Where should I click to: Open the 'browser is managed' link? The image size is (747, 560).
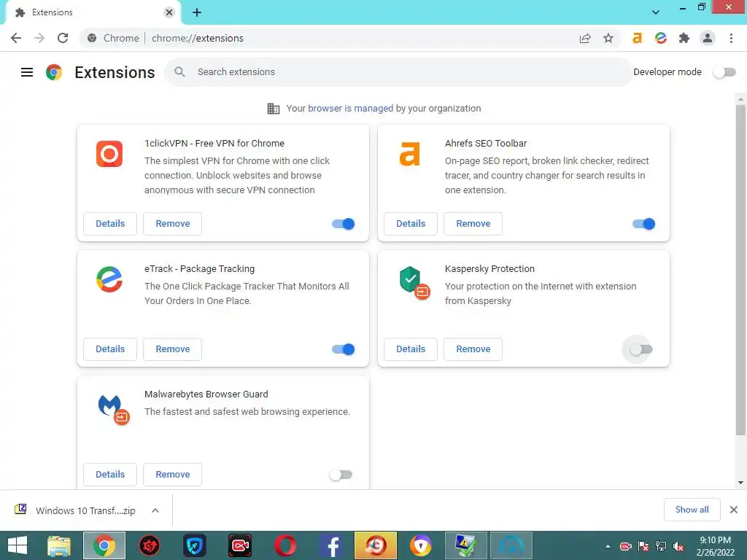[x=351, y=109]
